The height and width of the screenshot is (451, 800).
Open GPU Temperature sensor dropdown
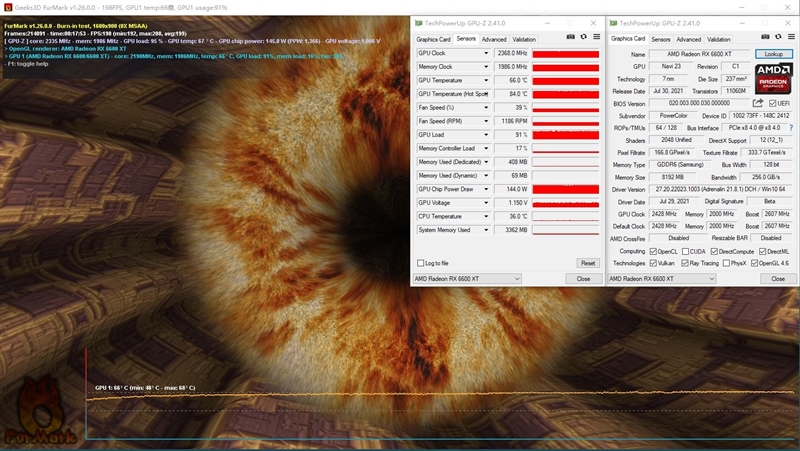point(486,80)
